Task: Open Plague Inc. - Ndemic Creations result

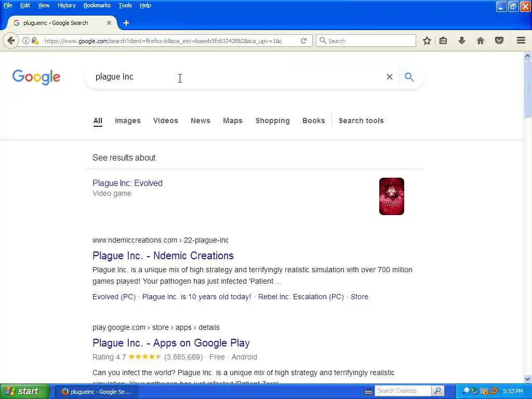Action: click(163, 256)
